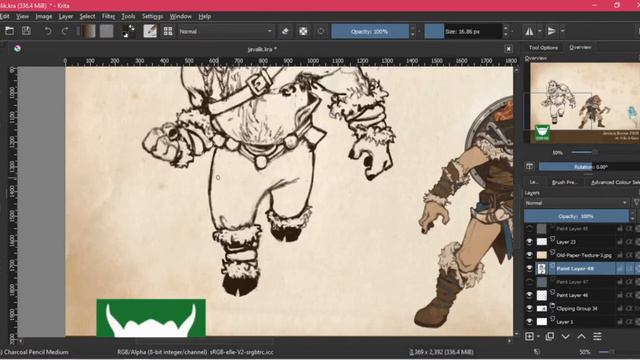Hide Layer 23 with eye icon
Image resolution: width=640 pixels, height=360 pixels.
(x=529, y=242)
